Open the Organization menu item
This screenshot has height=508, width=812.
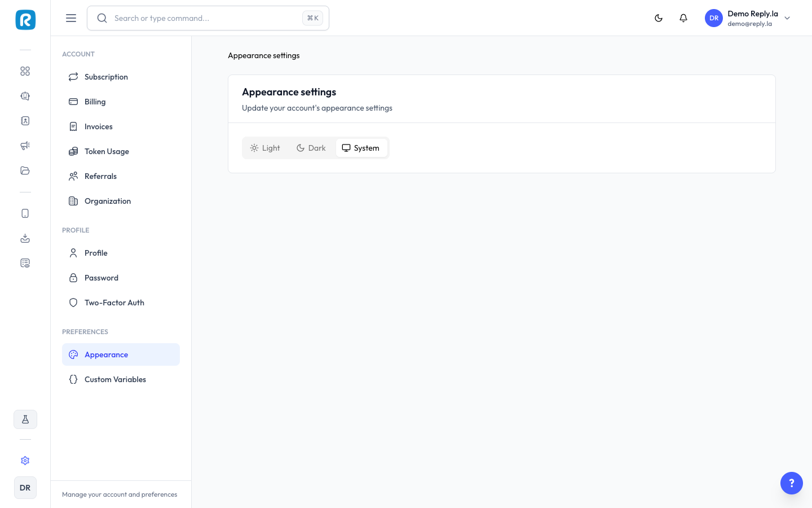coord(121,201)
